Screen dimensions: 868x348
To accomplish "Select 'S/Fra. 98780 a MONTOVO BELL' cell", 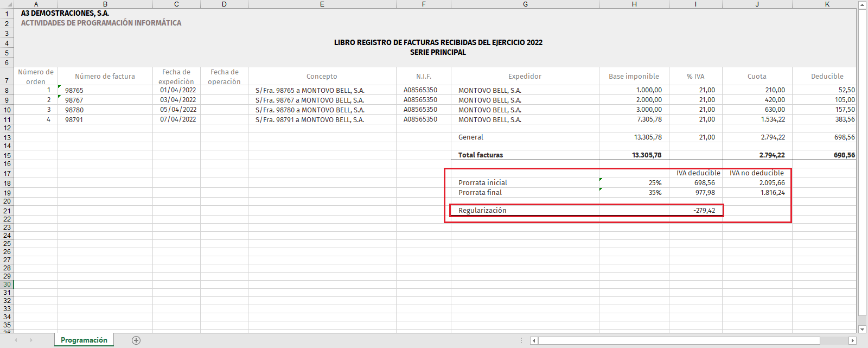I will click(x=322, y=110).
